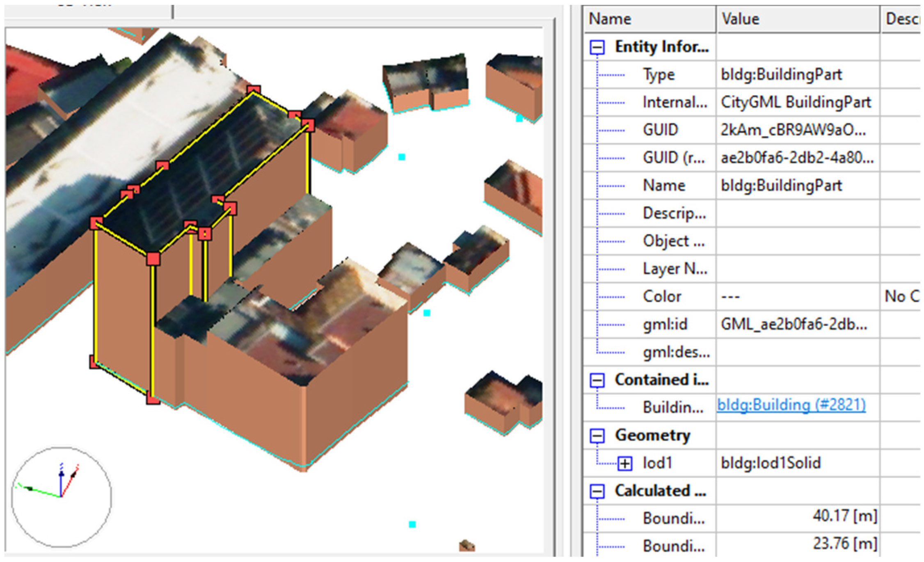Click the bldg:lod1Solid value

(771, 463)
